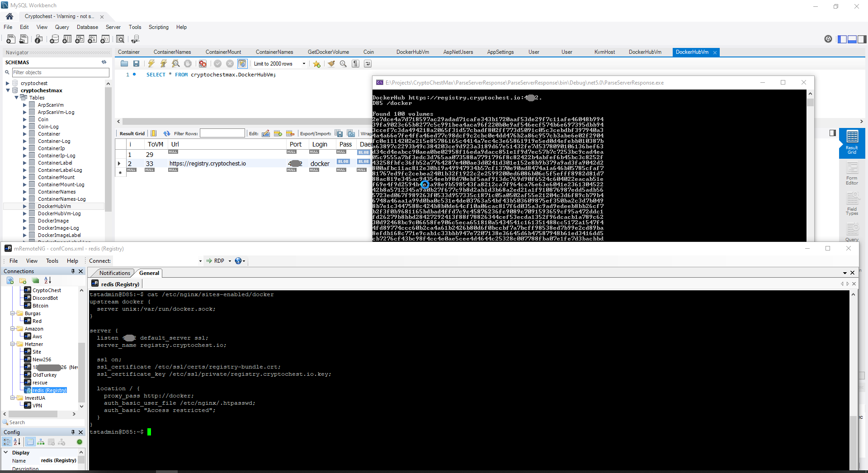This screenshot has width=868, height=473.
Task: Open Tools menu in mRemoteNG
Action: click(x=52, y=261)
